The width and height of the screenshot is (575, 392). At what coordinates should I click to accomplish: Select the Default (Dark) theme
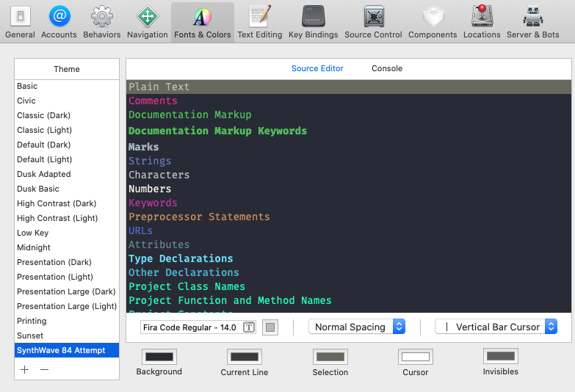[67, 145]
